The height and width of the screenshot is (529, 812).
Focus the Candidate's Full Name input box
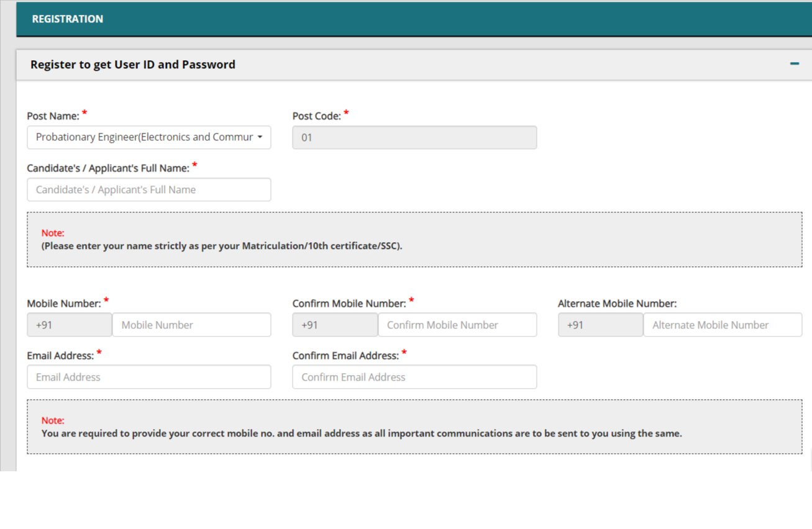click(x=148, y=190)
